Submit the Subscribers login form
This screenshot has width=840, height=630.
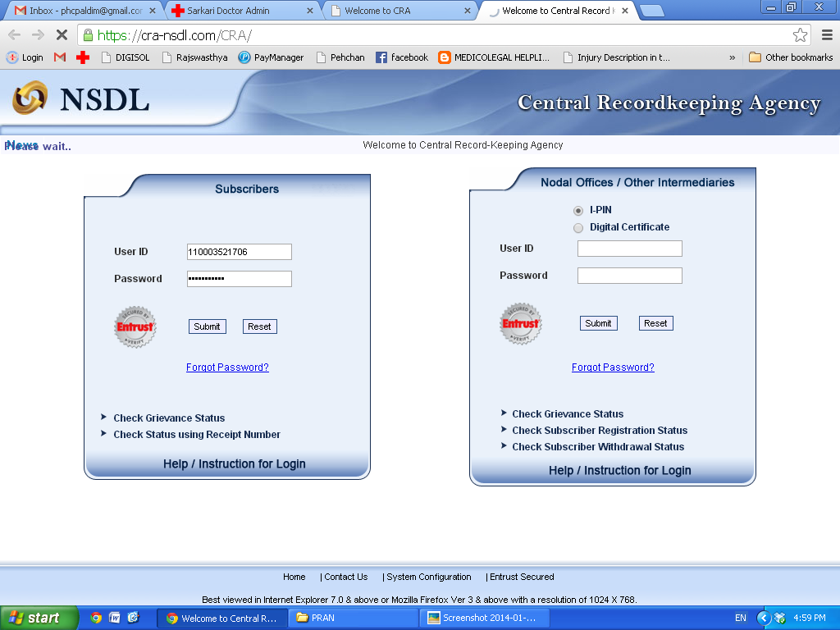pyautogui.click(x=207, y=326)
